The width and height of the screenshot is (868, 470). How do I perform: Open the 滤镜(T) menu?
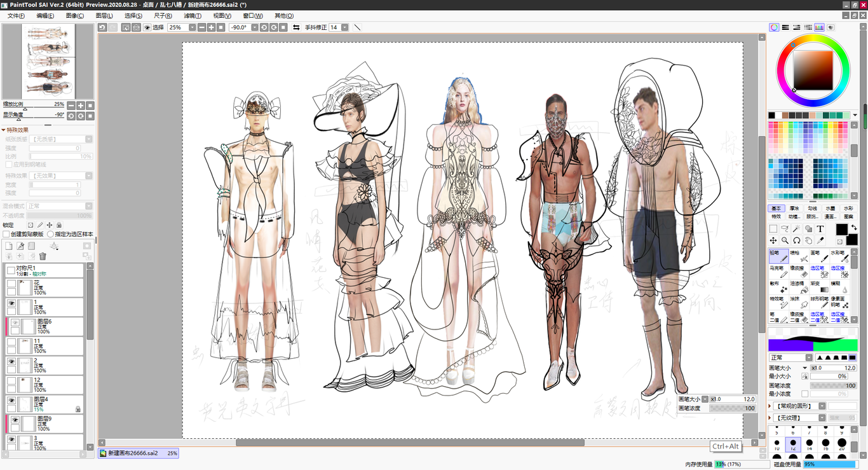pyautogui.click(x=193, y=15)
